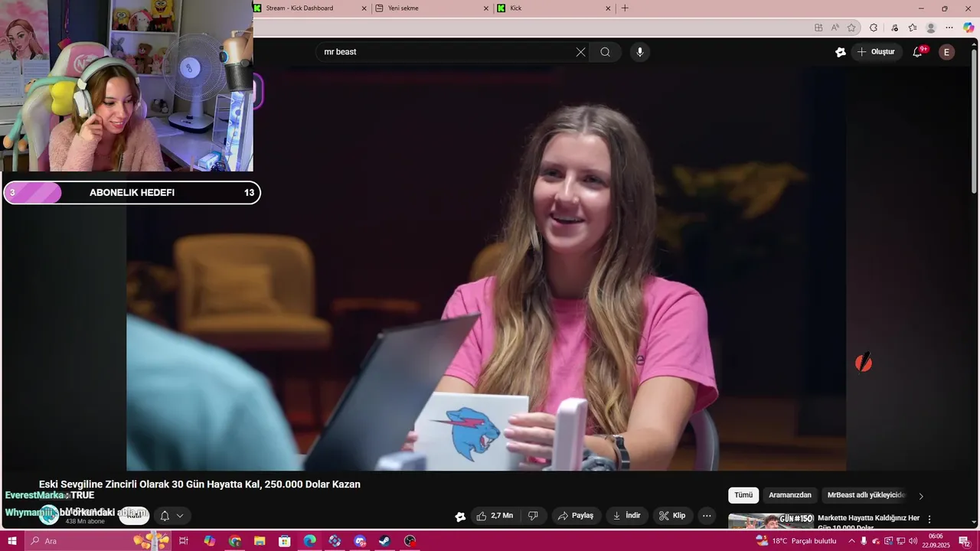Image resolution: width=980 pixels, height=551 pixels.
Task: Close the Stream - Kick Dashboard tab
Action: pos(364,8)
